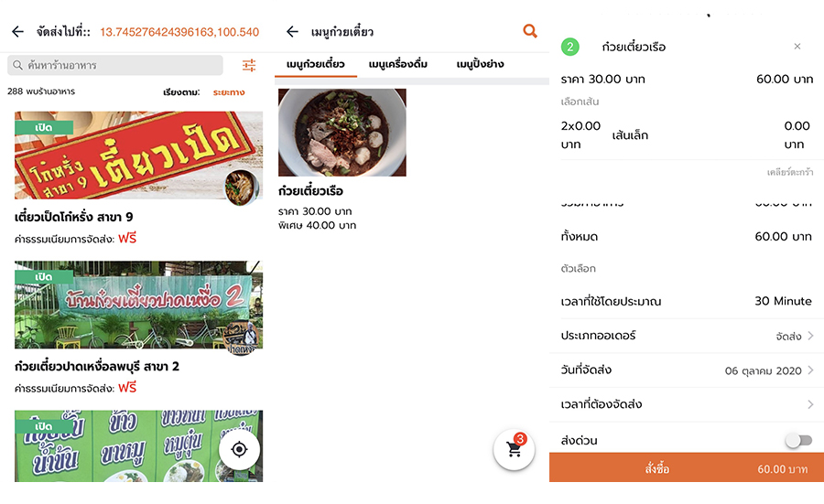The image size is (824, 504).
Task: Remove ก๋วยเตี๋ยวเรือ with the X icon
Action: [x=797, y=47]
